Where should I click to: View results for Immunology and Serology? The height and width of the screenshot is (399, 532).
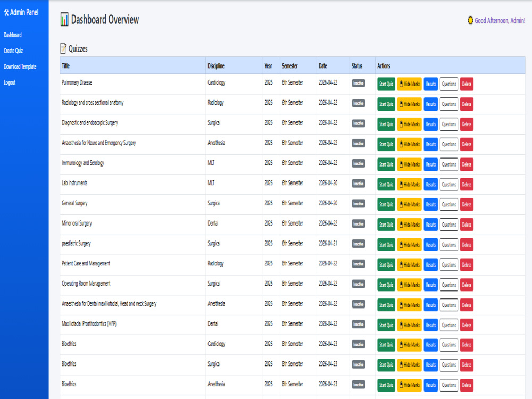(431, 164)
